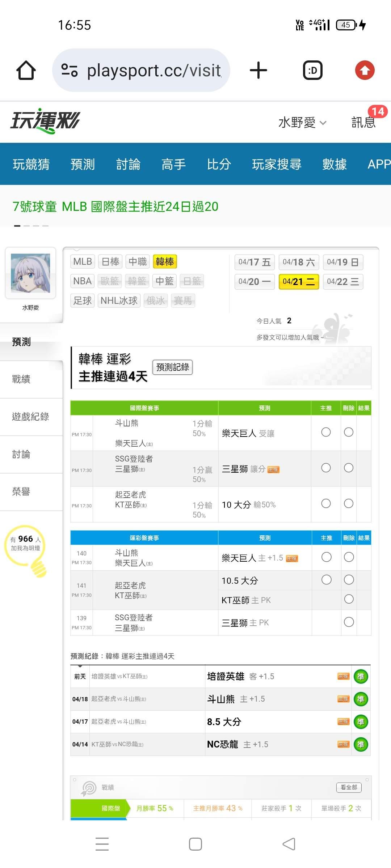Pick date 04/20 一
The width and height of the screenshot is (391, 868).
255,282
